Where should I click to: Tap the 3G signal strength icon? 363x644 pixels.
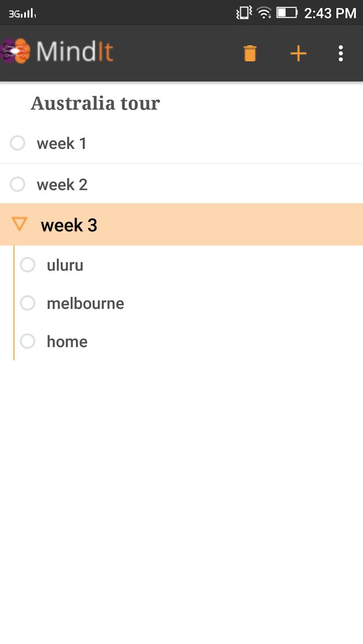(x=23, y=13)
